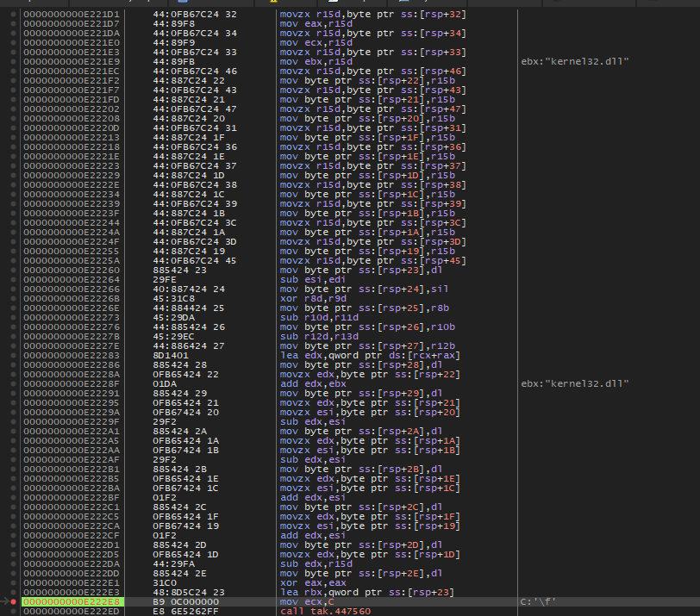Click the instruction 'mov ebx,r15d'
This screenshot has width=700, height=616.
tap(316, 61)
